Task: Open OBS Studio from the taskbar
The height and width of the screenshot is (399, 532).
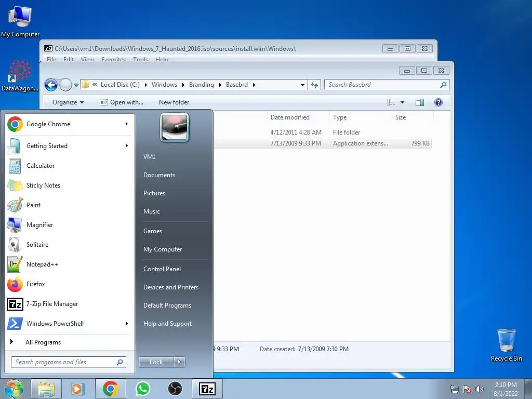Action: pyautogui.click(x=175, y=389)
